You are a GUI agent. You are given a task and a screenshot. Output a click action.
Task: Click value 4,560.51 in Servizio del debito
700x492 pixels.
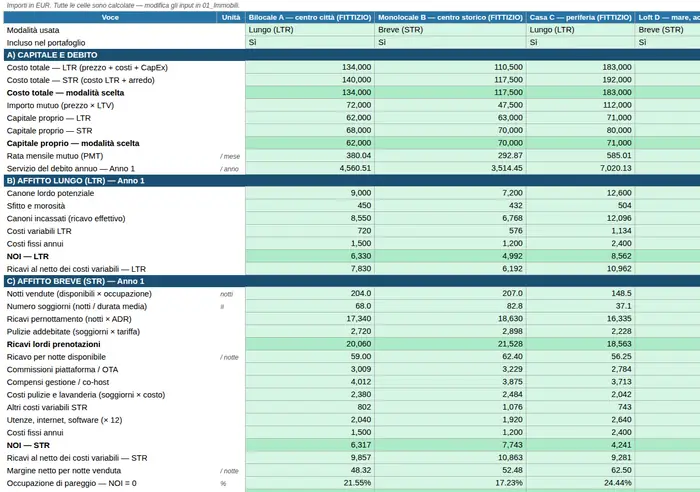[x=355, y=168]
